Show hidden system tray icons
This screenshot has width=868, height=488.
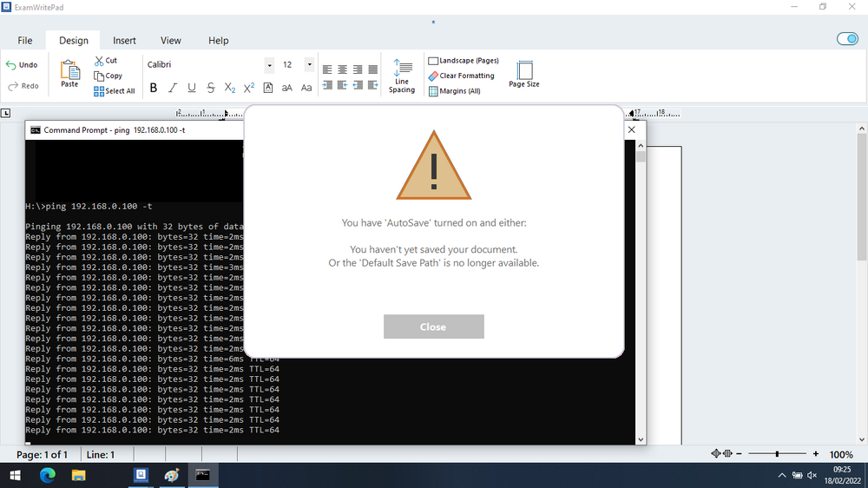(x=782, y=475)
